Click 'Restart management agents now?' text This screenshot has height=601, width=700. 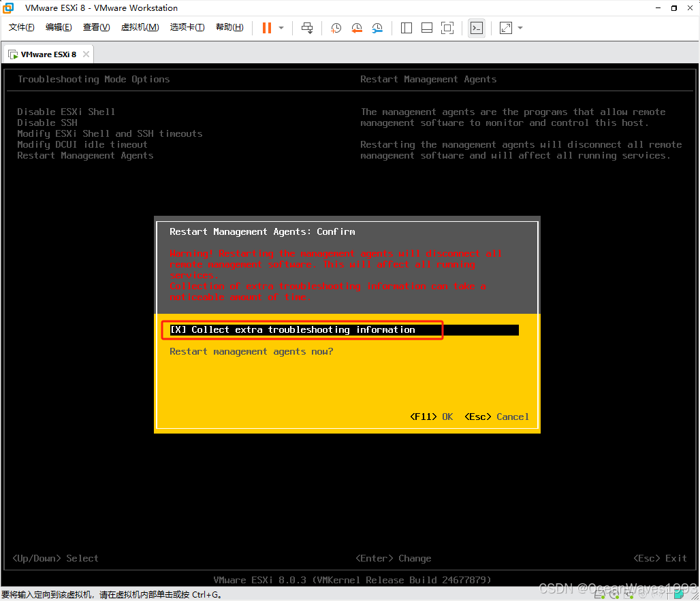pos(251,352)
